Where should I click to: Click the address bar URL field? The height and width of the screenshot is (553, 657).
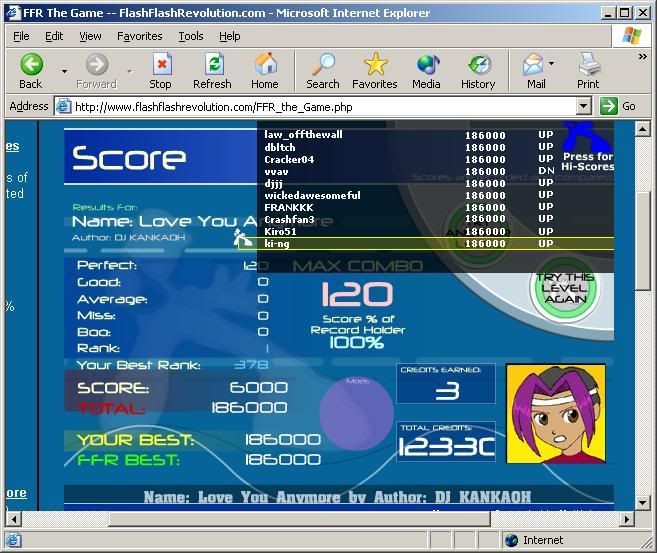[x=320, y=106]
